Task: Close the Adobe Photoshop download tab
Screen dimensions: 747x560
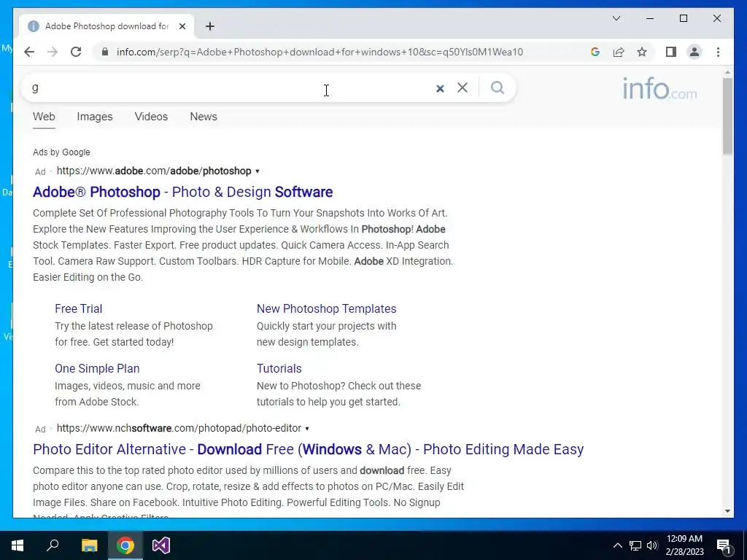Action: tap(182, 26)
